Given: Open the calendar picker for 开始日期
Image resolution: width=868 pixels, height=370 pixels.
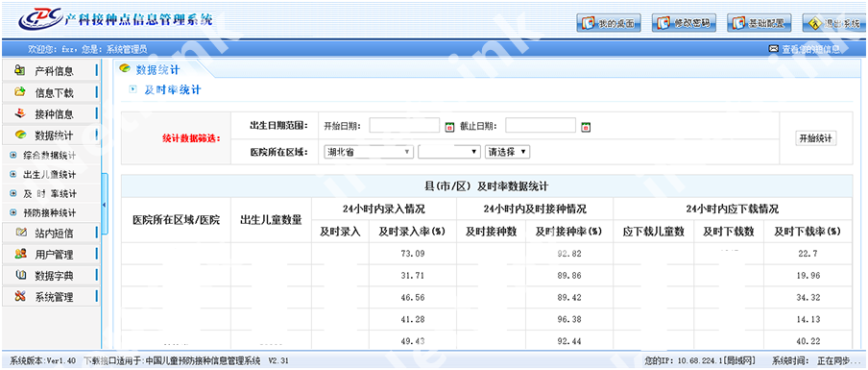Looking at the screenshot, I should pos(449,127).
